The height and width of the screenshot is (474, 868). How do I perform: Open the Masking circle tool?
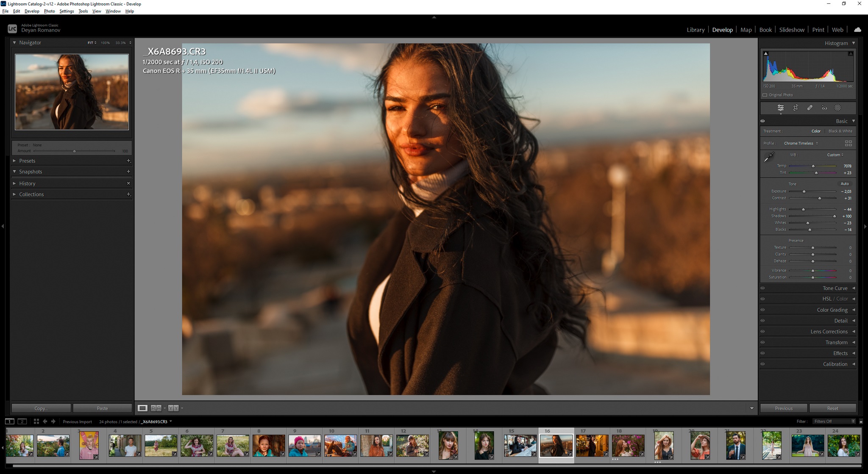tap(837, 108)
